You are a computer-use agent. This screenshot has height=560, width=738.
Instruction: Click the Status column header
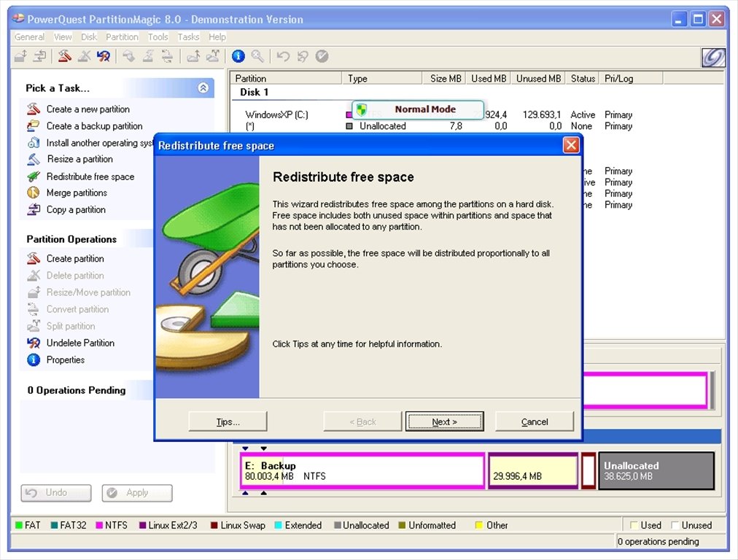tap(582, 78)
